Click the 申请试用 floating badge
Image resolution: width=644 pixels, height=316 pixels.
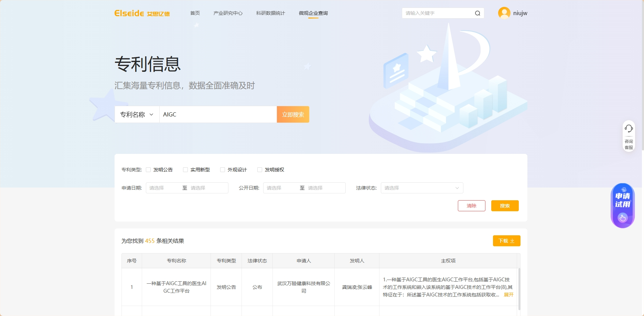click(623, 205)
